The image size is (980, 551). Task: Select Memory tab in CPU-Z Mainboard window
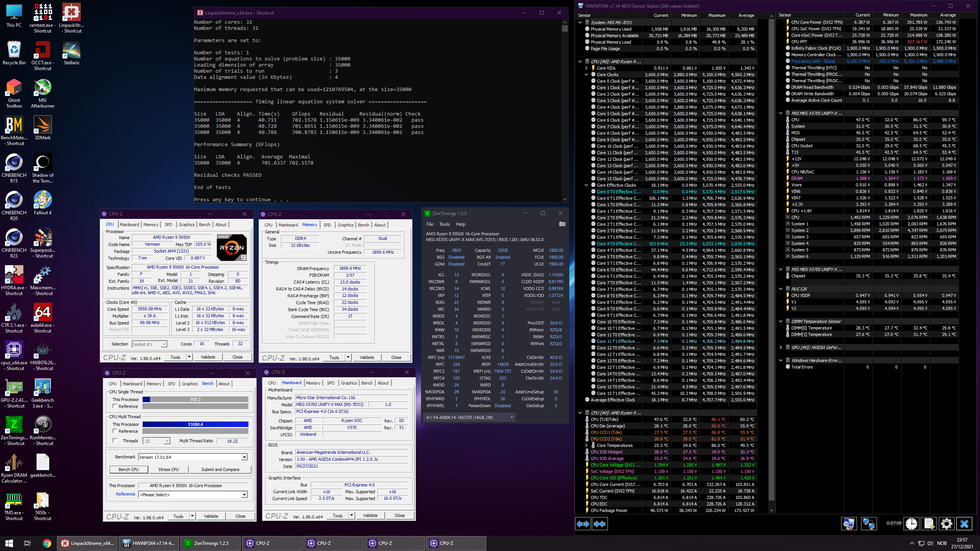point(313,383)
